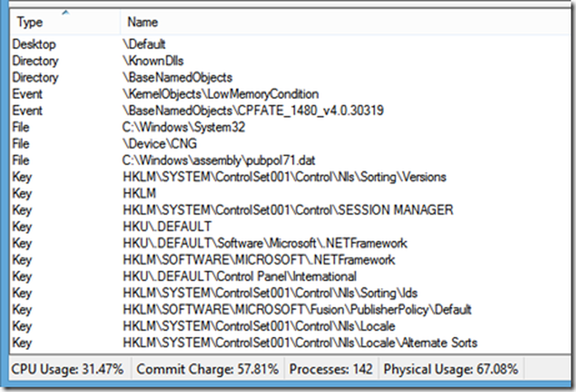Select the \Device\CNG file row
576x392 pixels.
[156, 144]
